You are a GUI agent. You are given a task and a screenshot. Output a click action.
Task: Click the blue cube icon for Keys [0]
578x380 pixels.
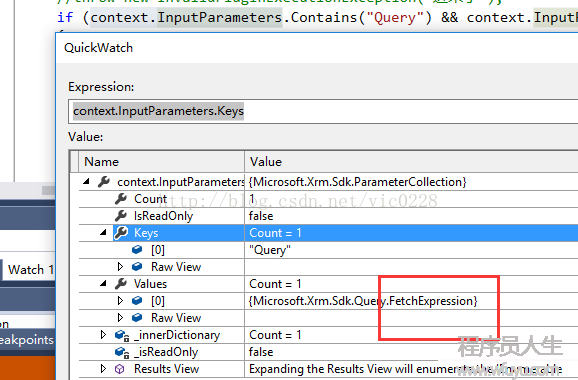point(137,250)
